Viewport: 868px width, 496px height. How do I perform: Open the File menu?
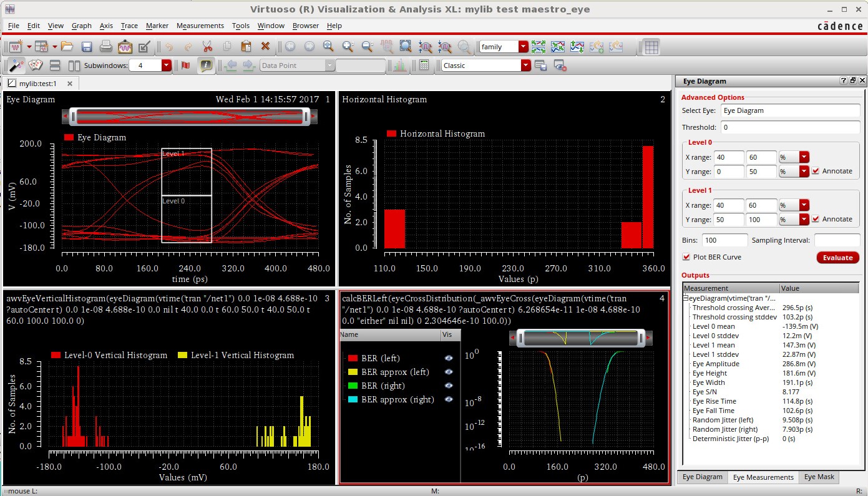click(14, 26)
